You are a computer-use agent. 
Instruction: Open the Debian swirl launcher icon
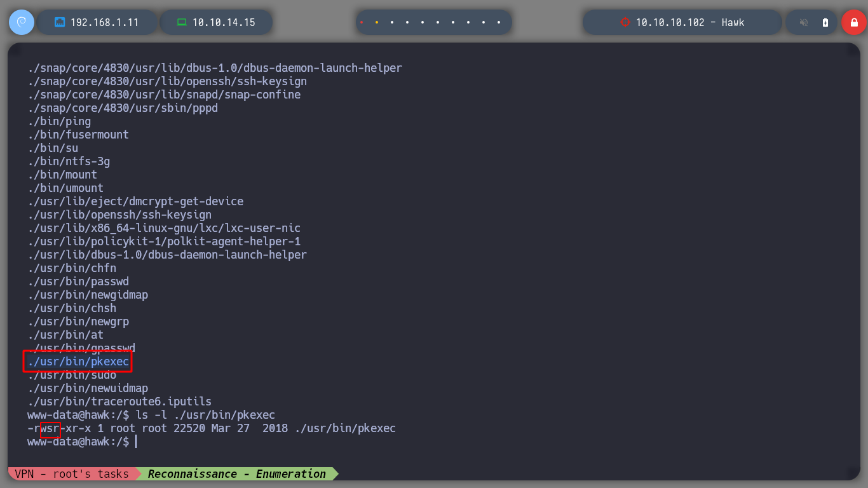pos(21,22)
